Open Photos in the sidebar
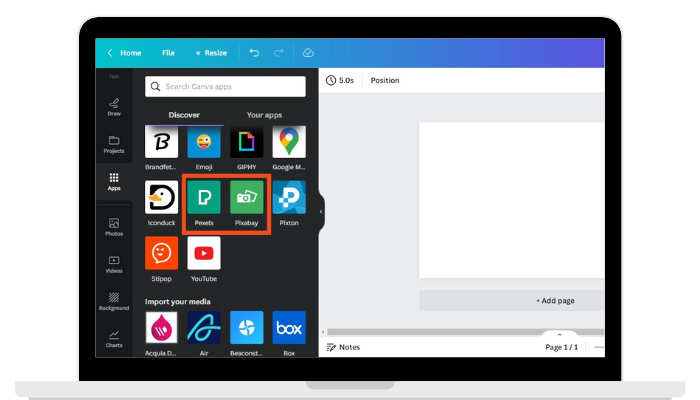 tap(114, 227)
